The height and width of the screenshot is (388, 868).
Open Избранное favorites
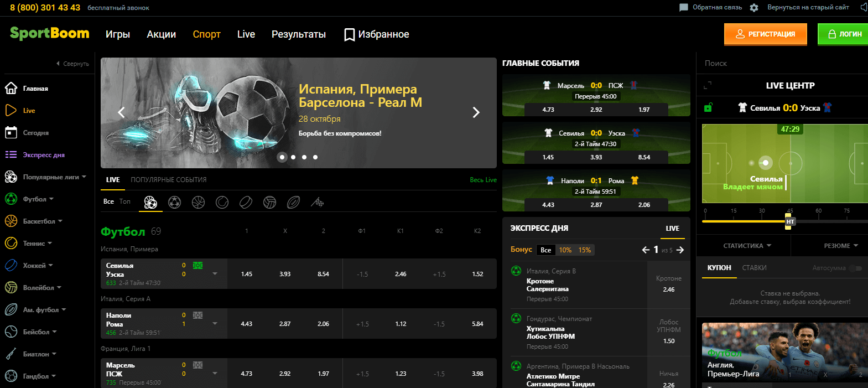(x=377, y=34)
